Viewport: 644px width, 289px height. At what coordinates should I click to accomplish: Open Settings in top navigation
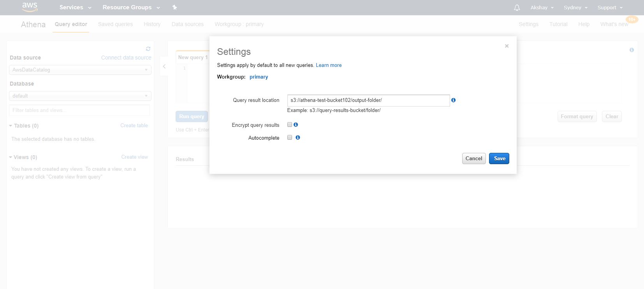click(x=528, y=24)
